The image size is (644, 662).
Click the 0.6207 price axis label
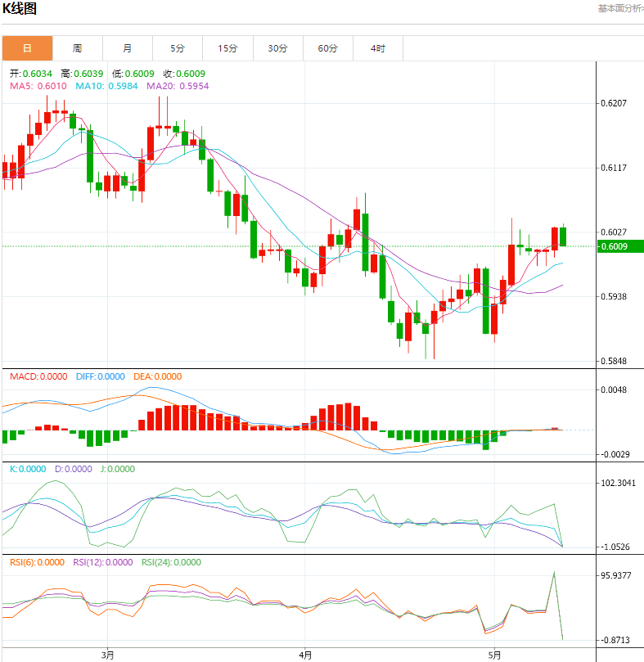pyautogui.click(x=614, y=103)
